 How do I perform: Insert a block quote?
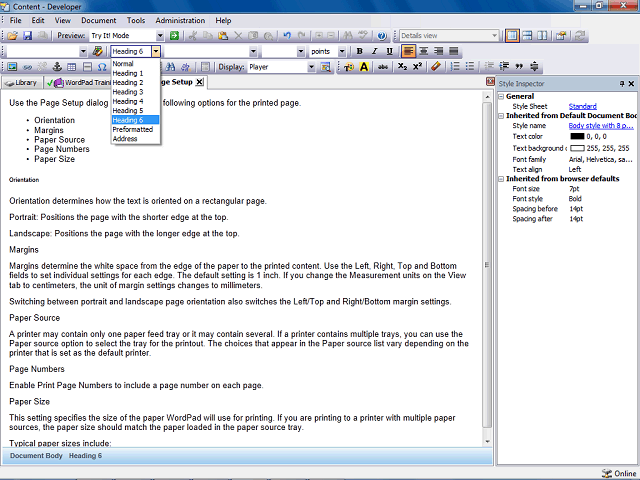pos(519,67)
